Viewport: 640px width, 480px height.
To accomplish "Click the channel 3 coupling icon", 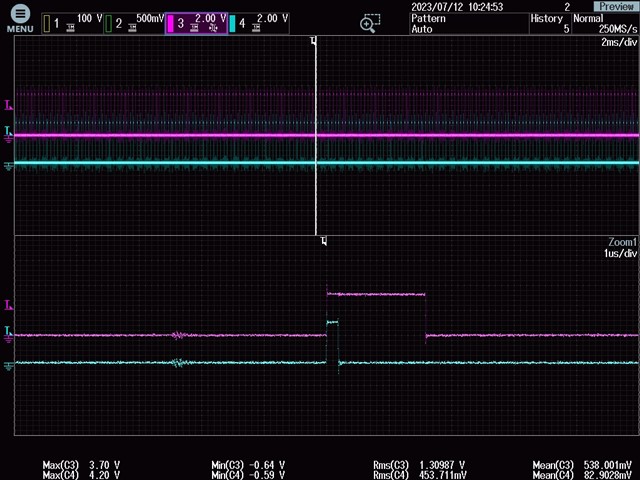I will 194,28.
